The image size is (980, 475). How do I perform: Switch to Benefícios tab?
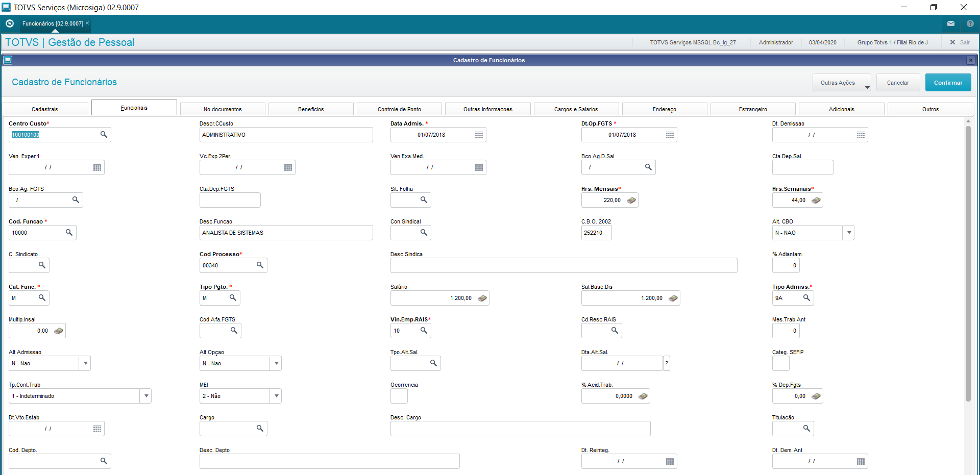[311, 109]
